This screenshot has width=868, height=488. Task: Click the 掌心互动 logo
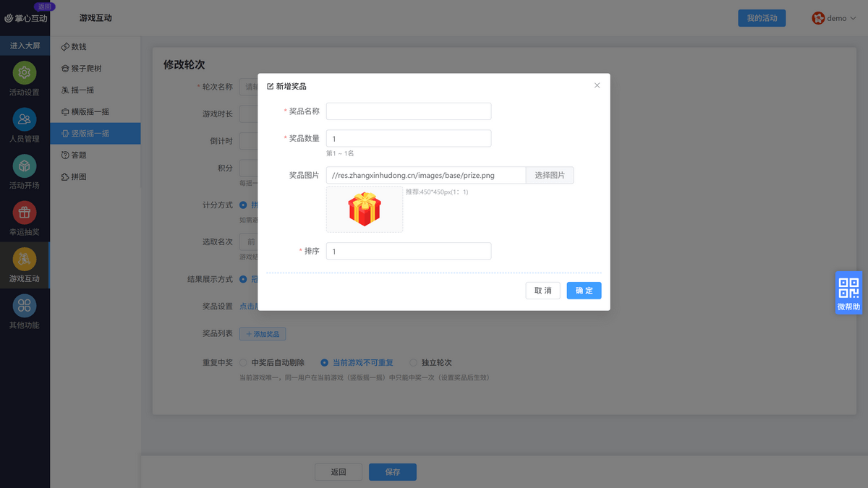coord(26,18)
